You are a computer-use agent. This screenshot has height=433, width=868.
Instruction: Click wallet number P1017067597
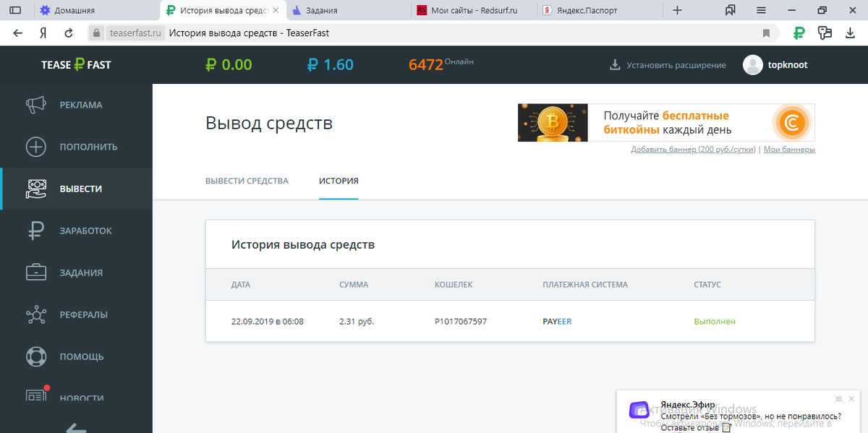point(461,322)
